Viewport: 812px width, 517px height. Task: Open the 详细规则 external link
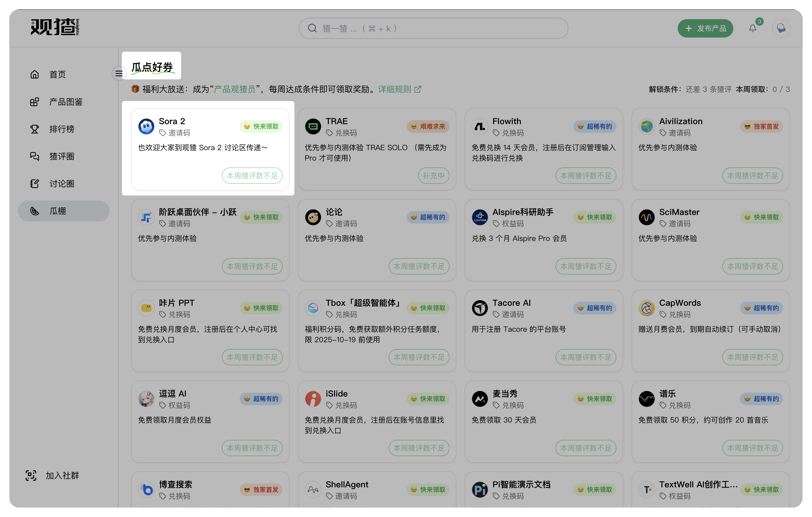399,89
